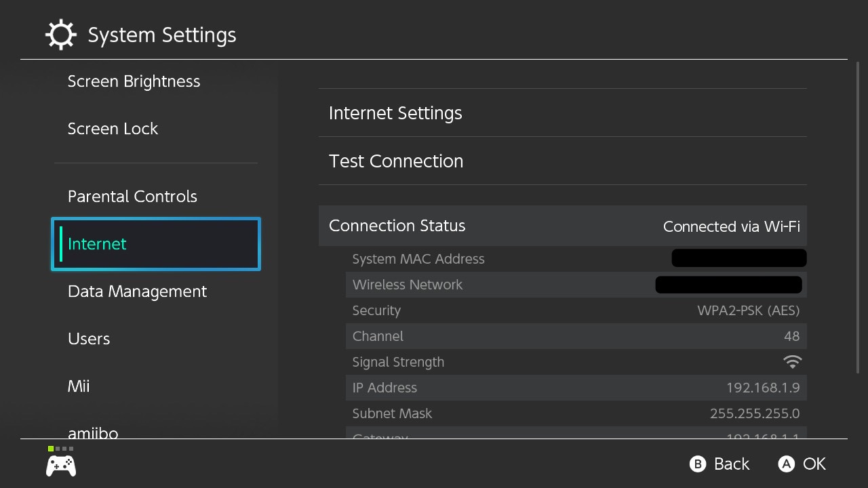Viewport: 868px width, 488px height.
Task: Open the amiibo settings entry
Action: pos(93,432)
